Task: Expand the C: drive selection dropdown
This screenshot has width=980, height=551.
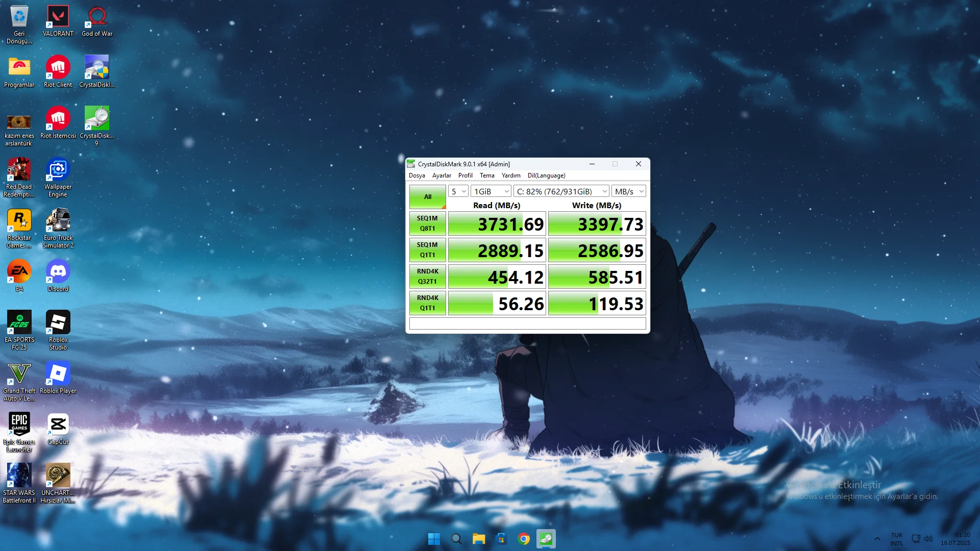Action: (561, 191)
